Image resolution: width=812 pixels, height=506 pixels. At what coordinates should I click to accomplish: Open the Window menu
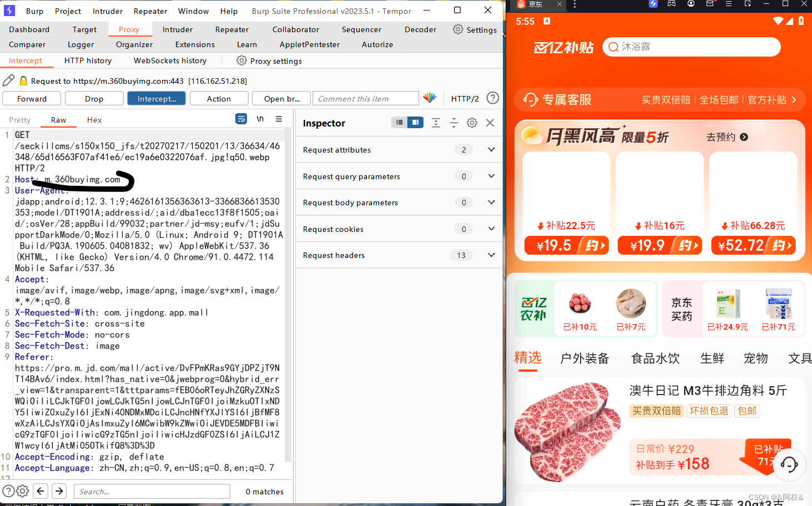tap(193, 11)
